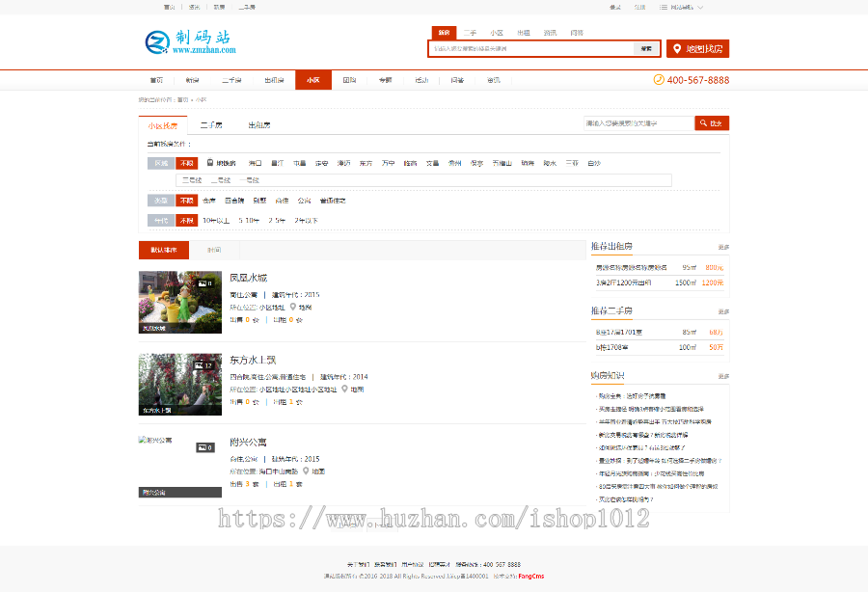Click the location pin 地图 icon on 凤凰水城 listing
868x592 pixels.
pyautogui.click(x=292, y=306)
